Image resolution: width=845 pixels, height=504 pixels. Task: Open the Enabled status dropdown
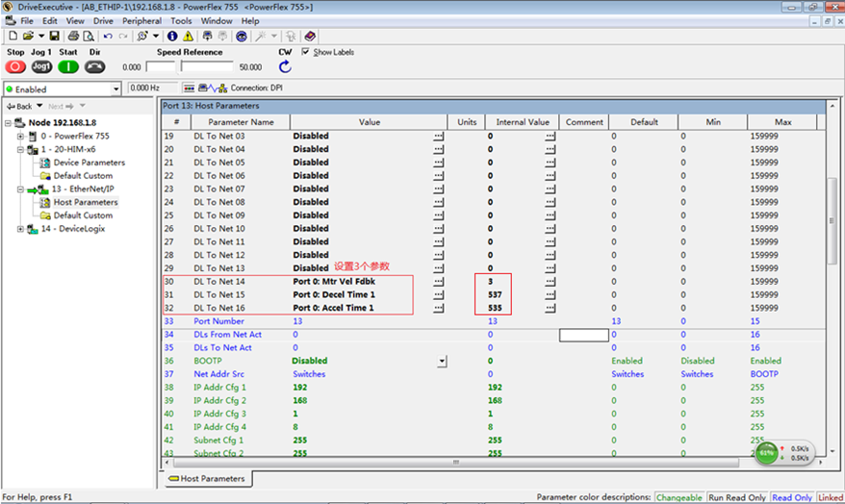click(115, 88)
